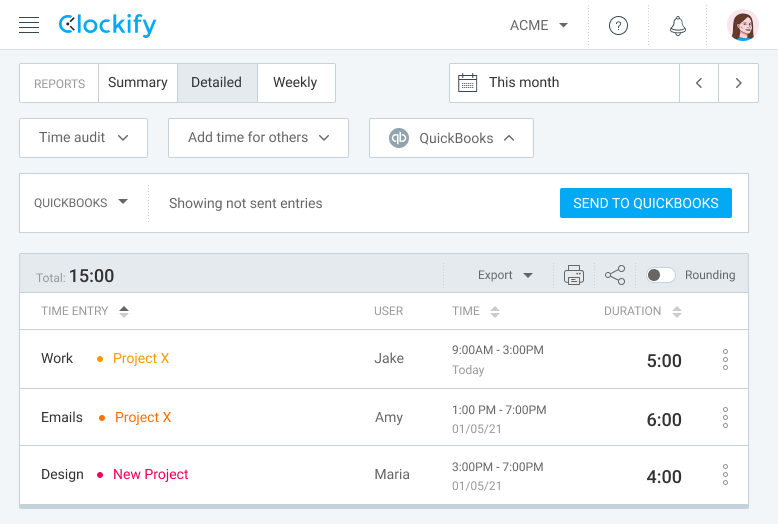Open three-dot menu for Maria's Design entry
This screenshot has height=524, width=778.
725,475
